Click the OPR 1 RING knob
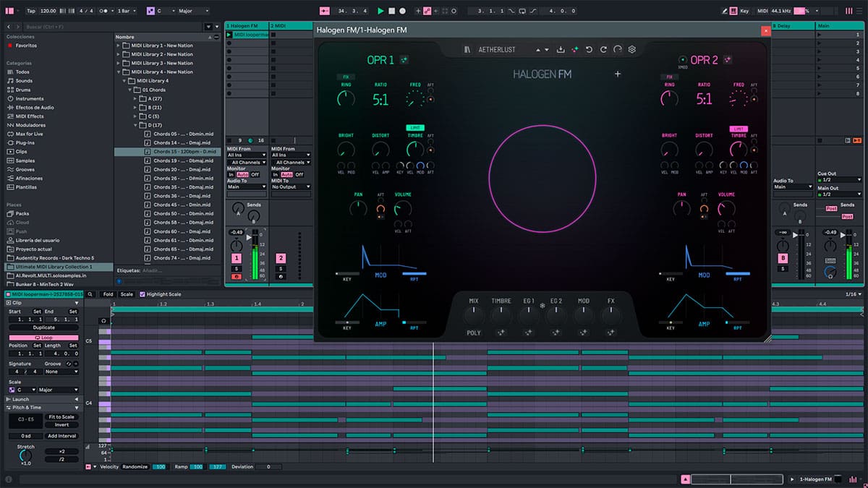This screenshot has height=488, width=868. click(346, 98)
